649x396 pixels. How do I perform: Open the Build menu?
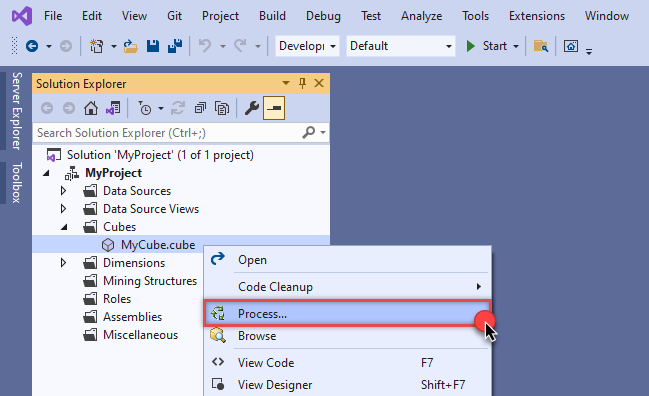pos(272,16)
